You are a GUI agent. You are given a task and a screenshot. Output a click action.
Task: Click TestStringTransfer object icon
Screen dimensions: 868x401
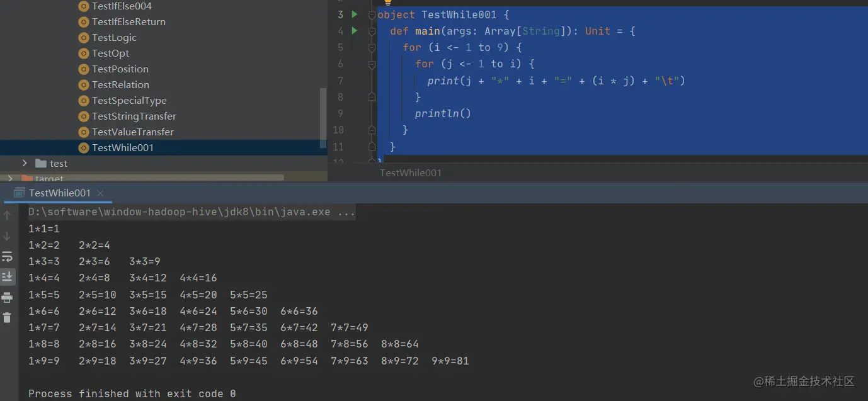click(84, 116)
